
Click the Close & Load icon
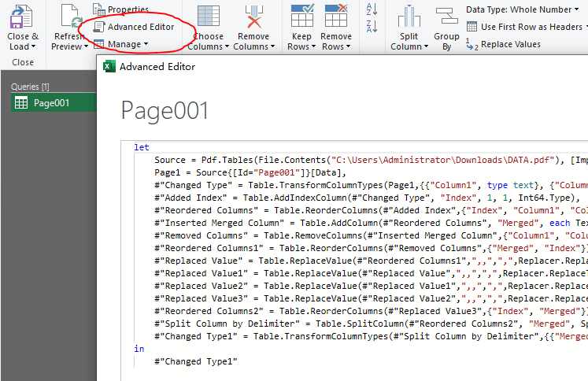[21, 17]
